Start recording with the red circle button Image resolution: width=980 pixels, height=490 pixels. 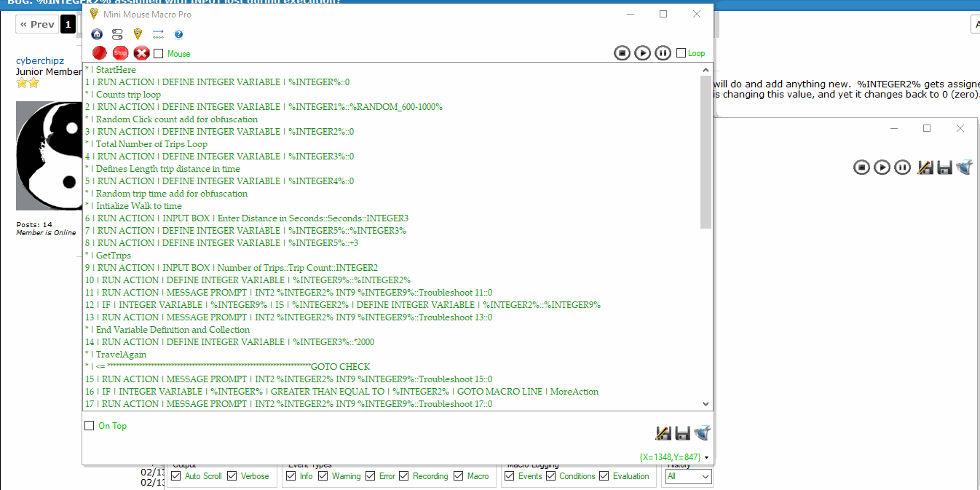tap(100, 52)
